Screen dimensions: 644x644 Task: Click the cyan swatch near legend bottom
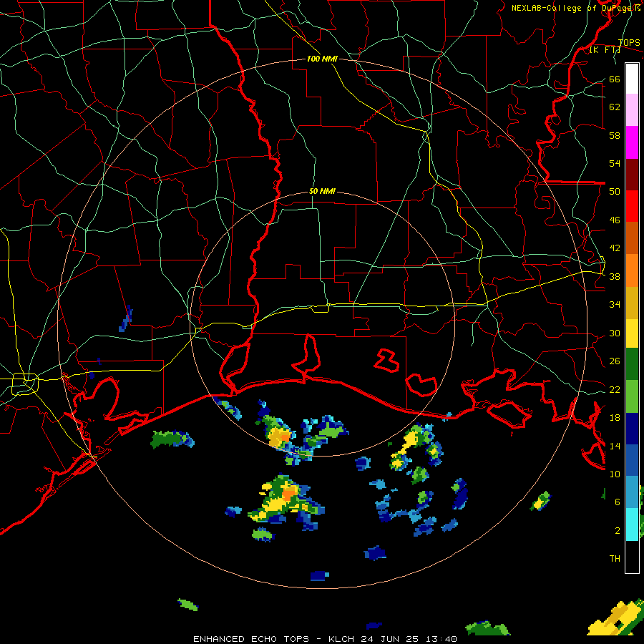[x=632, y=525]
